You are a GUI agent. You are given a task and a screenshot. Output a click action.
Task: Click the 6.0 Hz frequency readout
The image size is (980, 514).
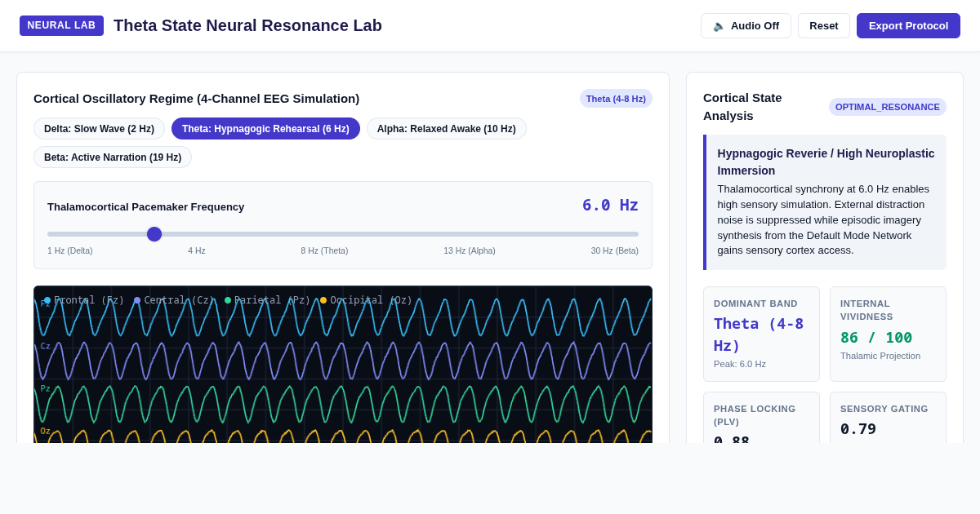pyautogui.click(x=610, y=205)
